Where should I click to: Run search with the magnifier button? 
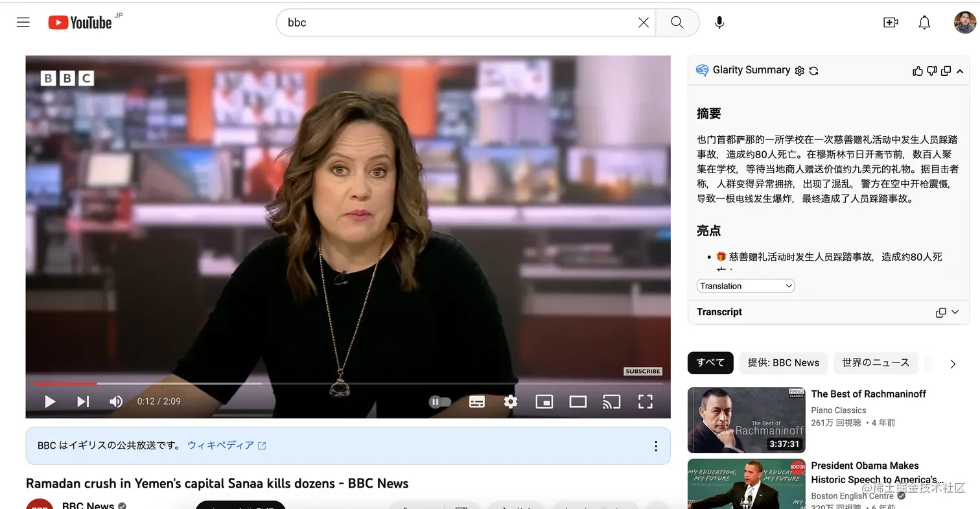coord(677,23)
